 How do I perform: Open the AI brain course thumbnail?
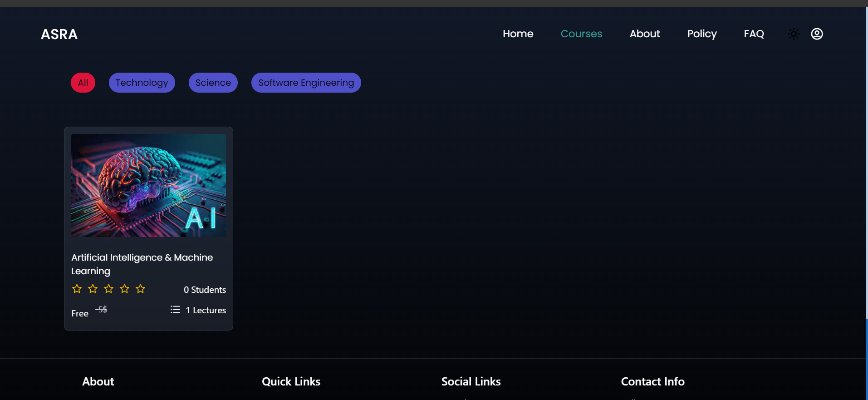[x=148, y=185]
